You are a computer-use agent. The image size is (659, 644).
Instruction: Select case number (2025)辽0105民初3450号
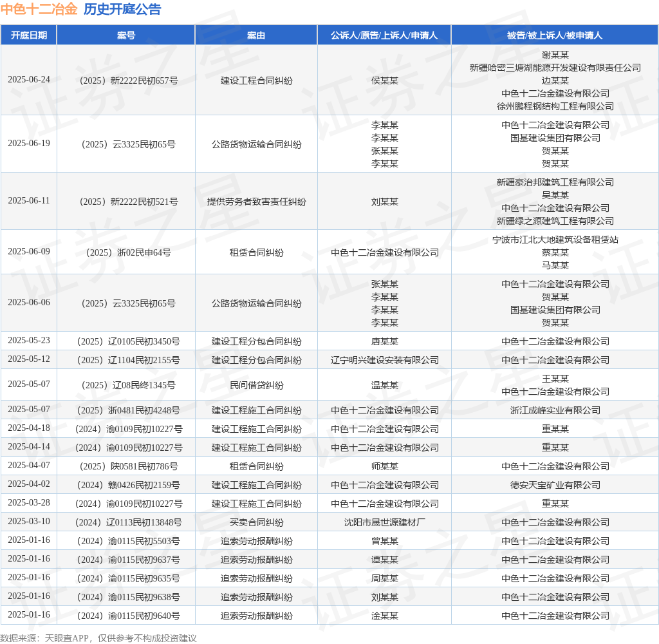click(x=129, y=341)
